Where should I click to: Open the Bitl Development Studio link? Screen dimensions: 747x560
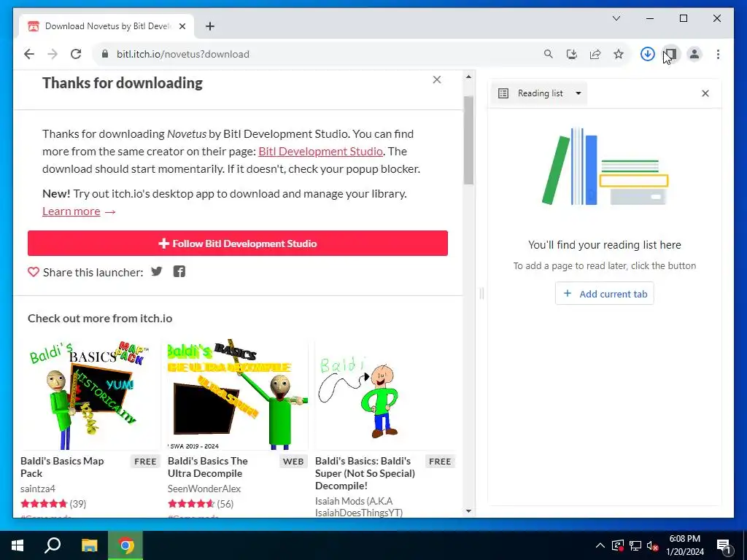pyautogui.click(x=321, y=152)
